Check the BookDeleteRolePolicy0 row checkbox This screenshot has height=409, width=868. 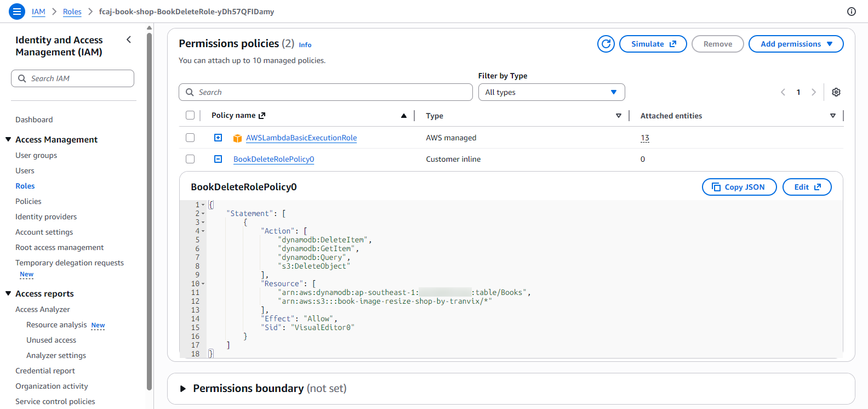point(190,159)
